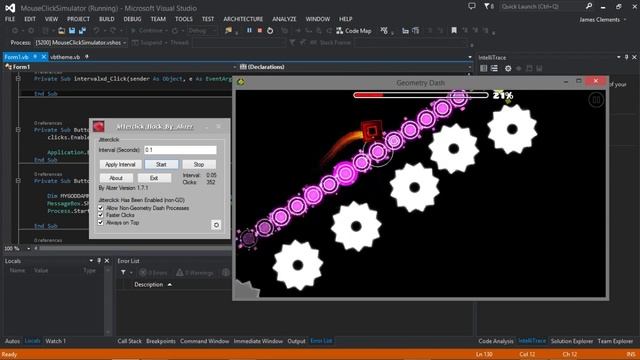Click the Exit button in Jitterclick
Viewport: 640px width, 360px height.
pos(154,178)
